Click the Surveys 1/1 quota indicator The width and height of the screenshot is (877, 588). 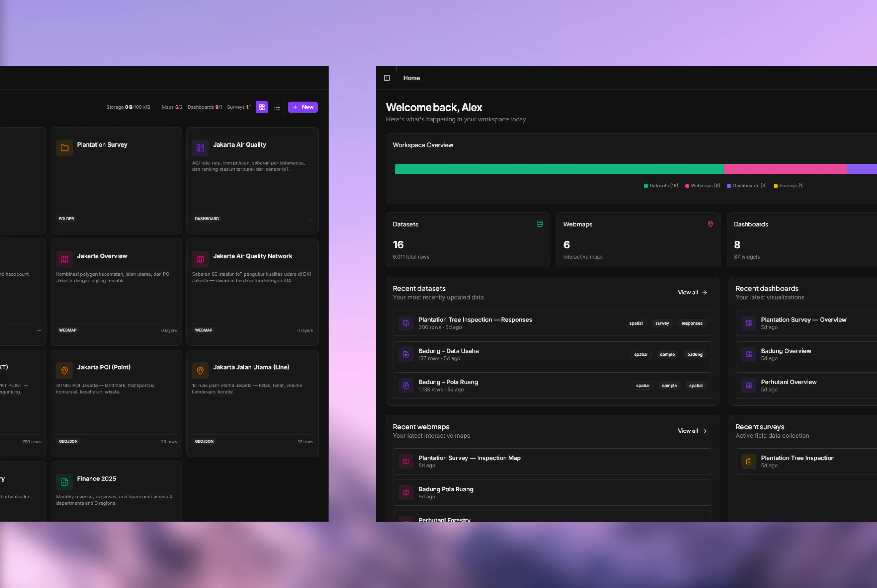point(239,107)
